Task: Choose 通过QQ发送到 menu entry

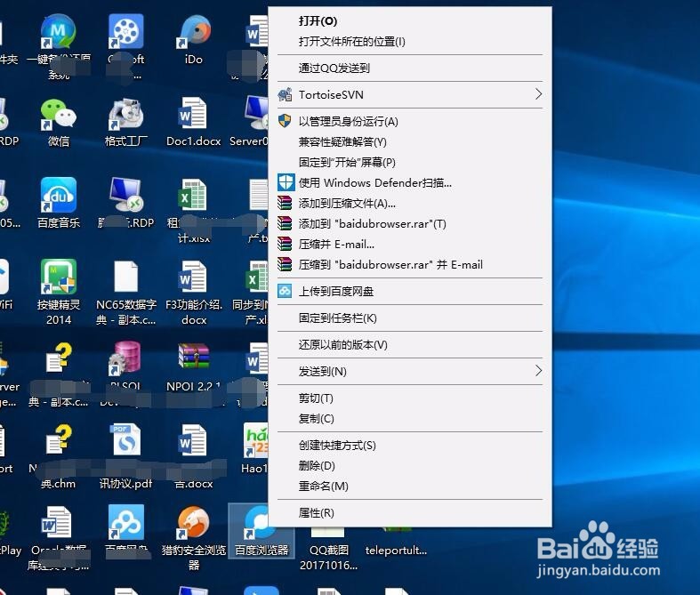Action: pyautogui.click(x=410, y=68)
